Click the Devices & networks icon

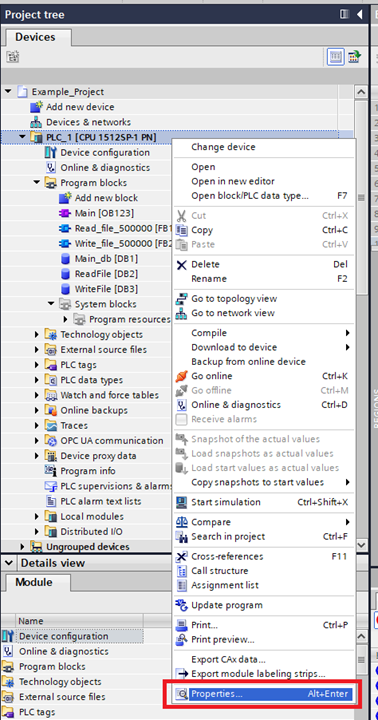click(36, 122)
